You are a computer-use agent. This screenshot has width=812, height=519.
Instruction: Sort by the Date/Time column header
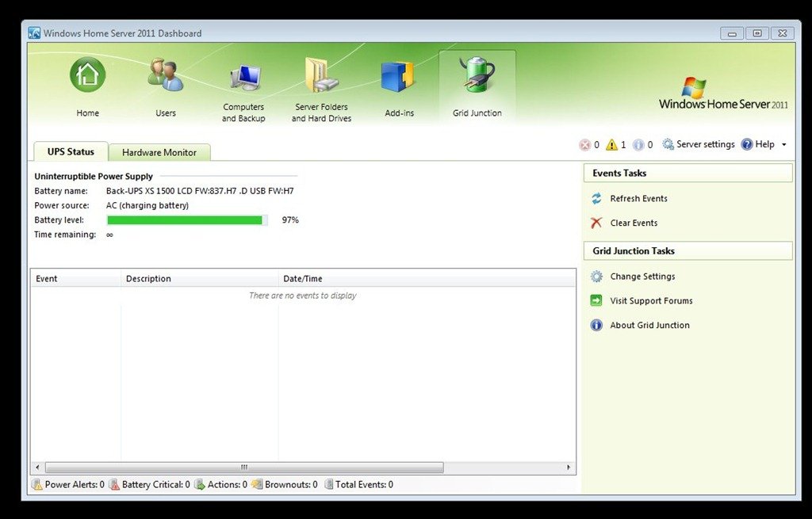[427, 278]
